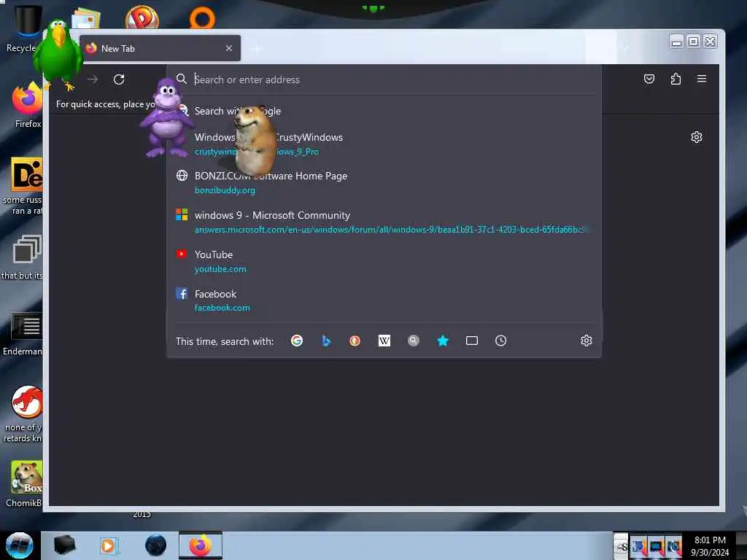Screen dimensions: 747x560
Task: Click the Firefox taskbar button
Action: [201, 545]
